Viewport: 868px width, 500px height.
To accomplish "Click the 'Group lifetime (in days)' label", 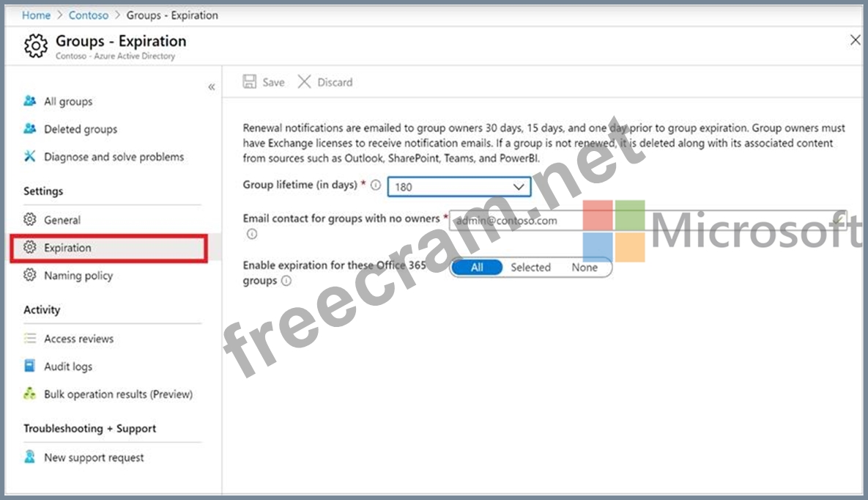I will pos(300,185).
